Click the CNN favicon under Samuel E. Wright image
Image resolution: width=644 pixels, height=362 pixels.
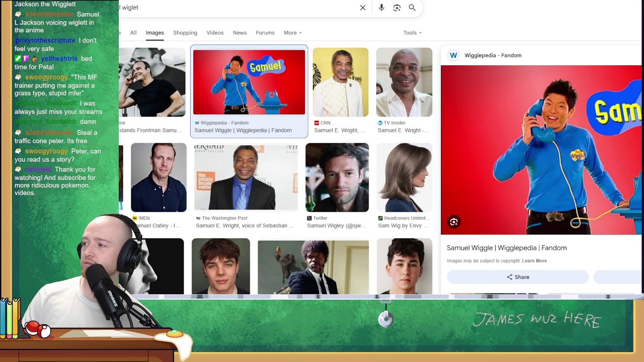pos(316,123)
